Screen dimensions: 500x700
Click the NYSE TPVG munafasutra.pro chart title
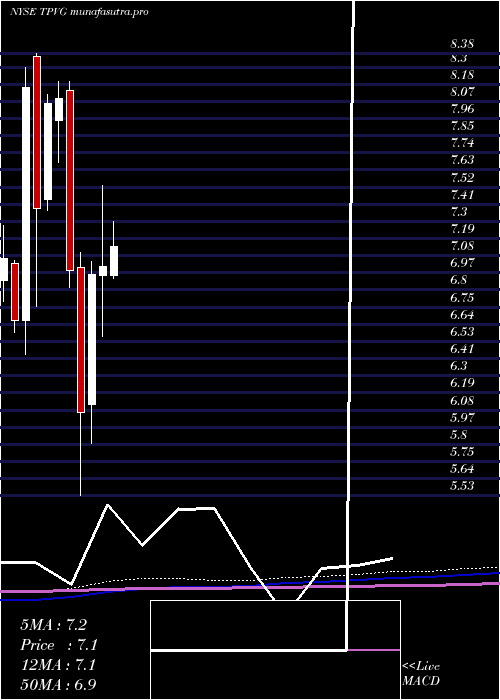[x=79, y=12]
